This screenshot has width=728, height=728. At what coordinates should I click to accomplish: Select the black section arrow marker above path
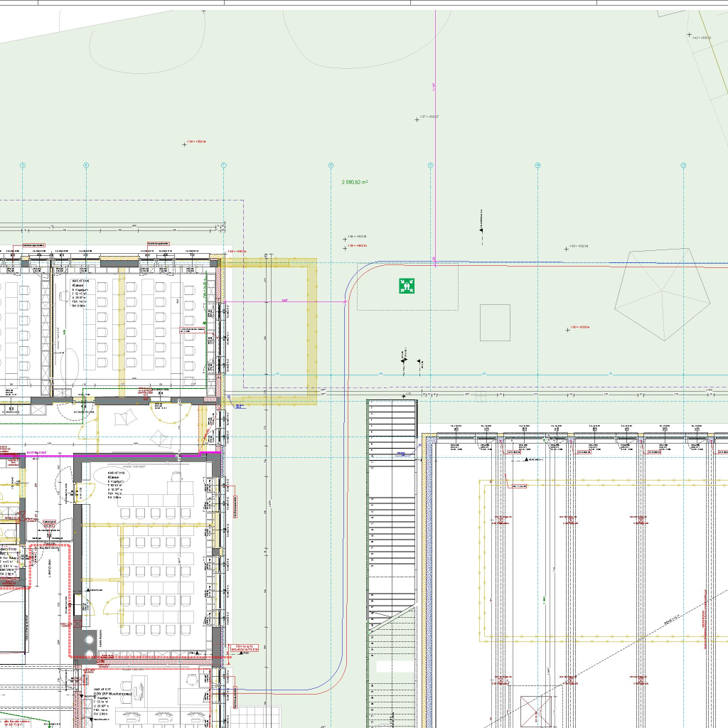[481, 229]
